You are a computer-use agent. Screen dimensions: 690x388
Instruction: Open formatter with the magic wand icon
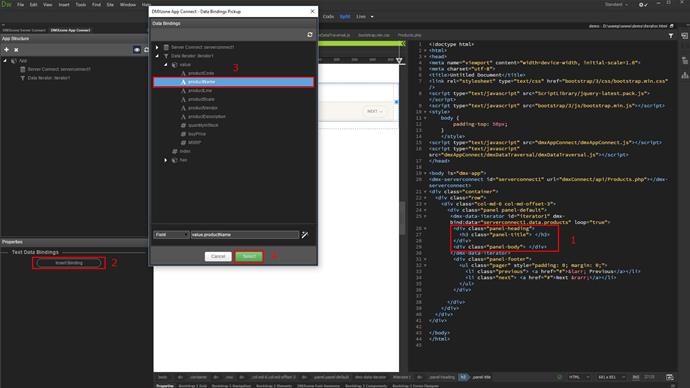pyautogui.click(x=305, y=235)
